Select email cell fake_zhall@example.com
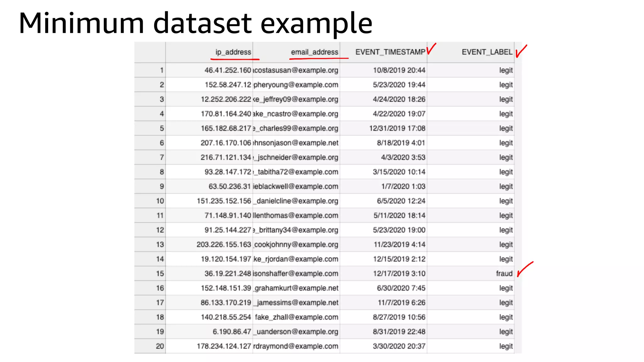The height and width of the screenshot is (362, 644). click(x=296, y=317)
